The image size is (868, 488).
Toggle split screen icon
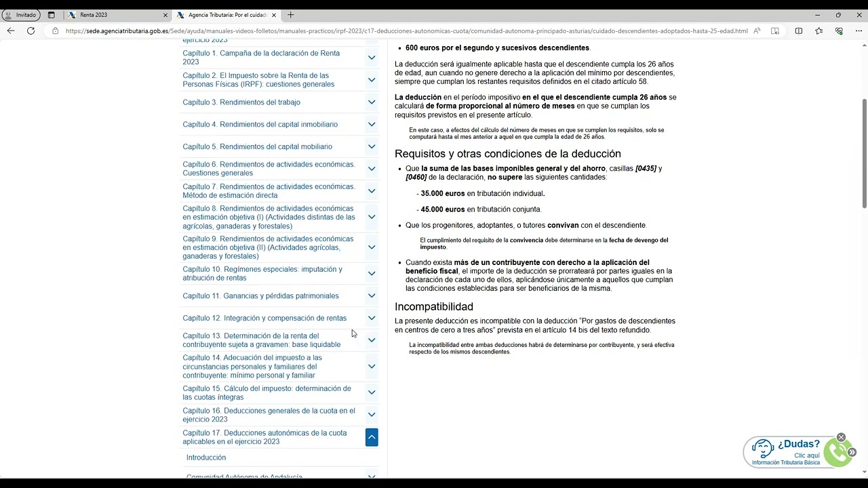799,30
